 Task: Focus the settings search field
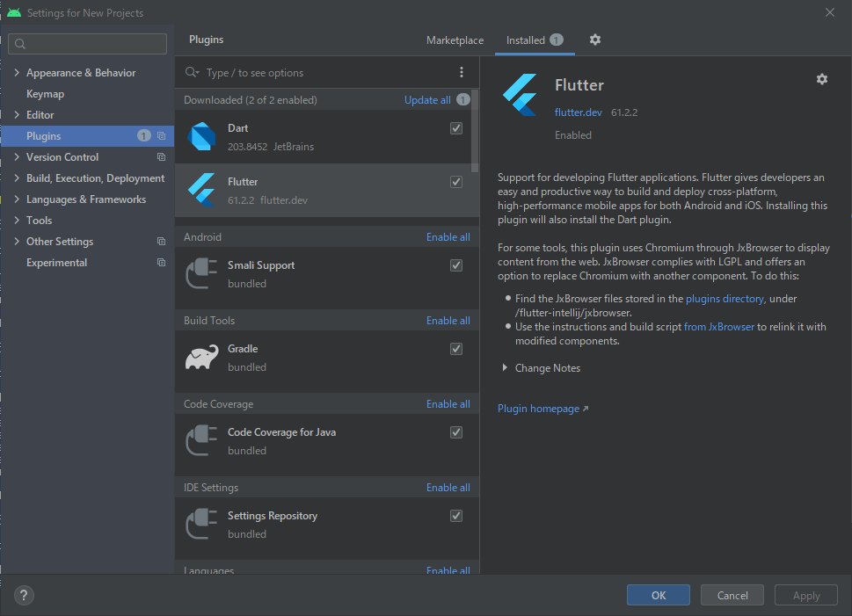(87, 44)
